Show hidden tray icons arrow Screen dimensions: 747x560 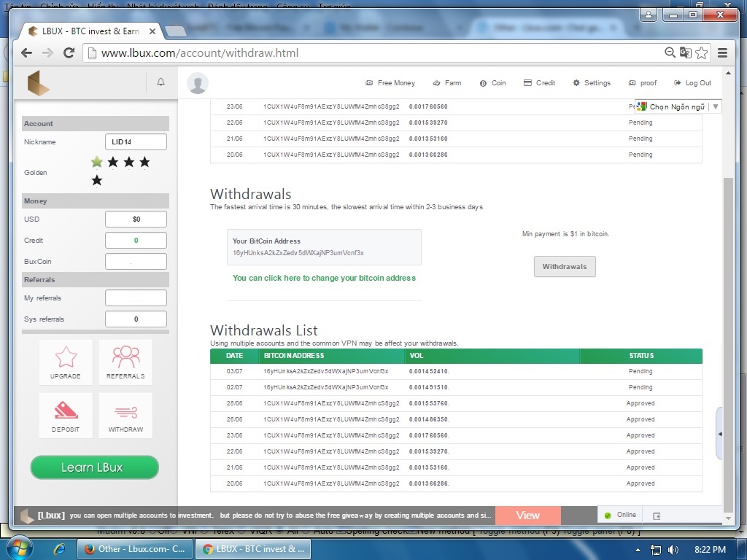[x=638, y=550]
